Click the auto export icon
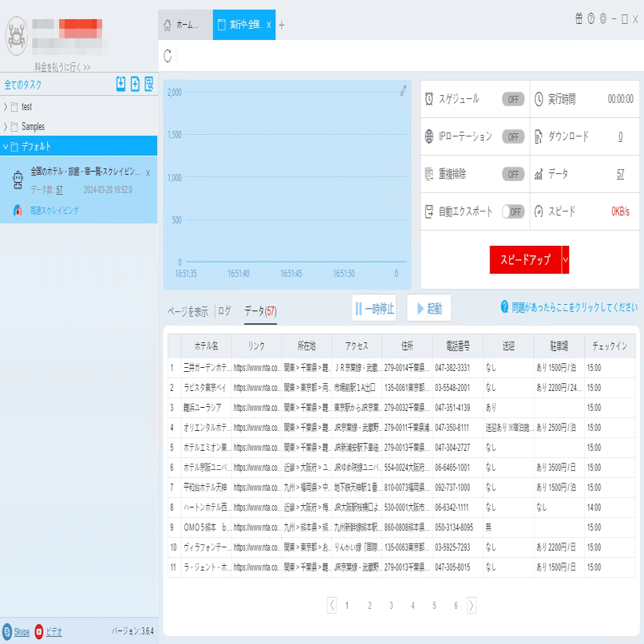 [x=429, y=211]
